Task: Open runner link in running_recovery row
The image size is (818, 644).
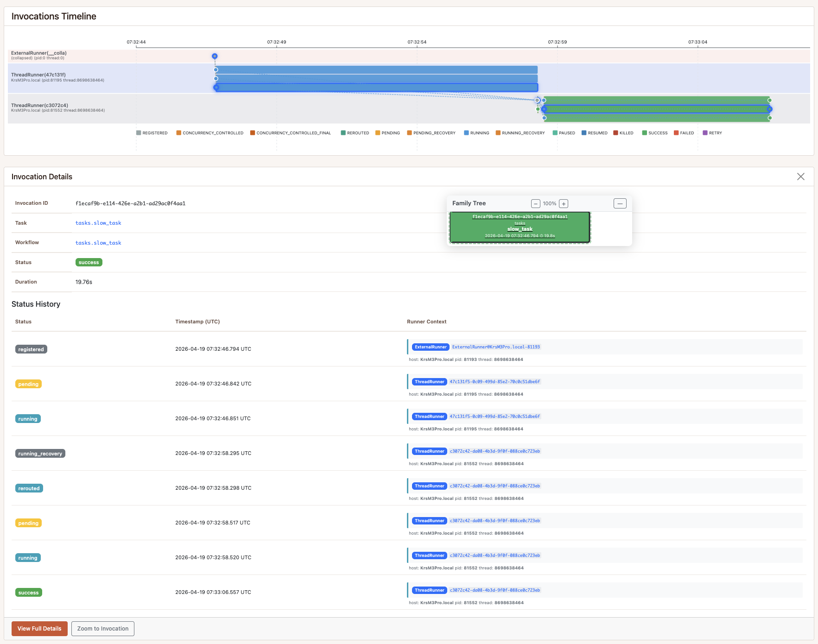Action: 495,451
